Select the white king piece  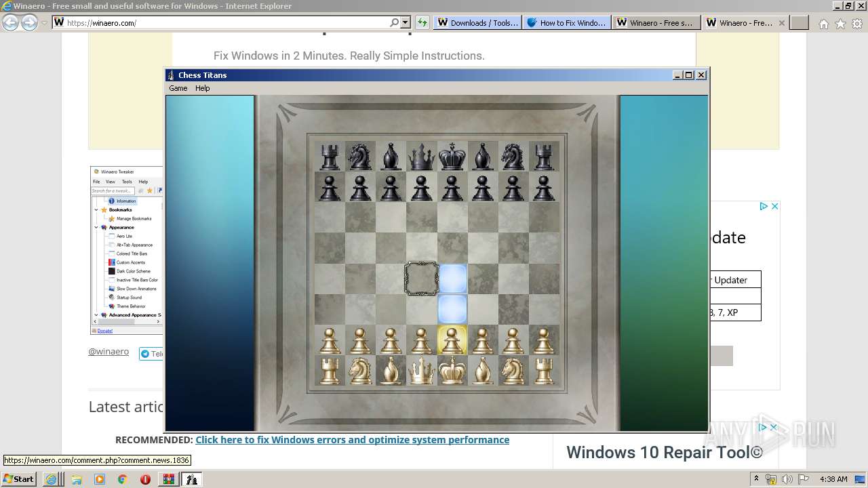pyautogui.click(x=452, y=370)
